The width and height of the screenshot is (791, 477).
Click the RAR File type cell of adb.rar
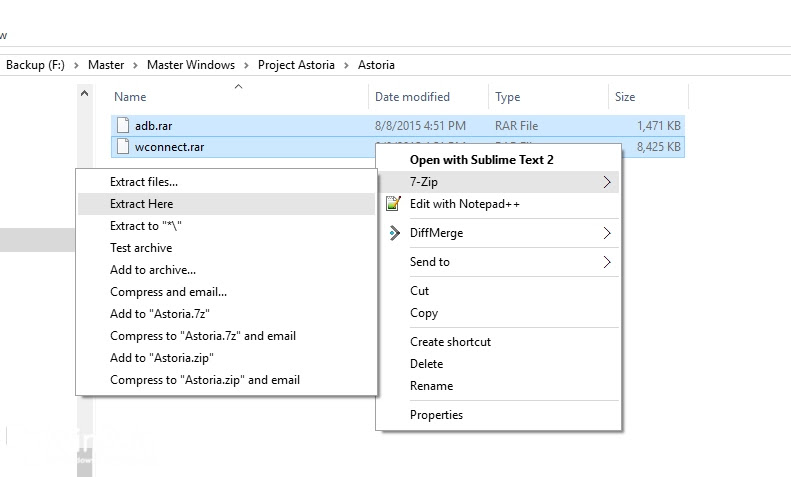pyautogui.click(x=517, y=126)
